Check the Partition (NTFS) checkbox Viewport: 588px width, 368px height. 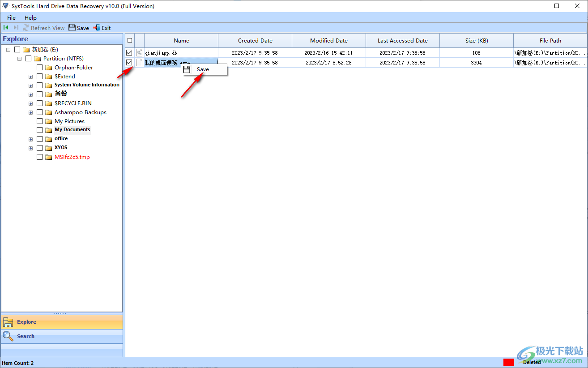29,59
